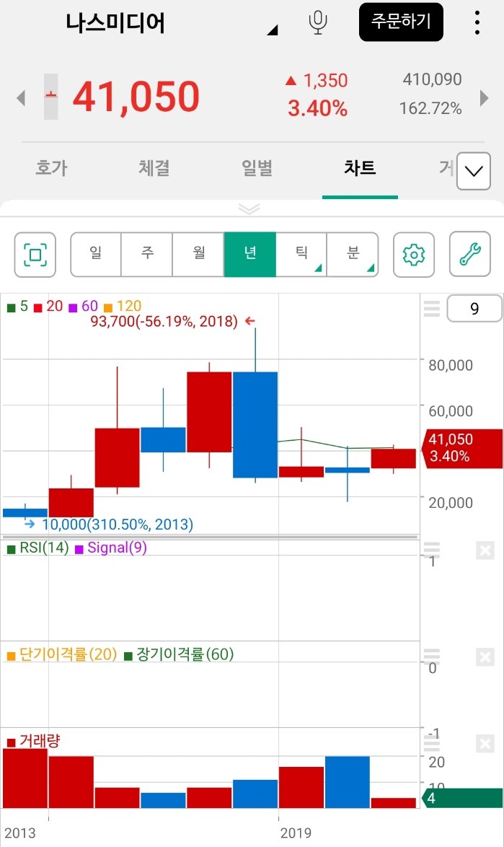Select the 년 yearly chart period
The width and height of the screenshot is (504, 847).
point(250,255)
